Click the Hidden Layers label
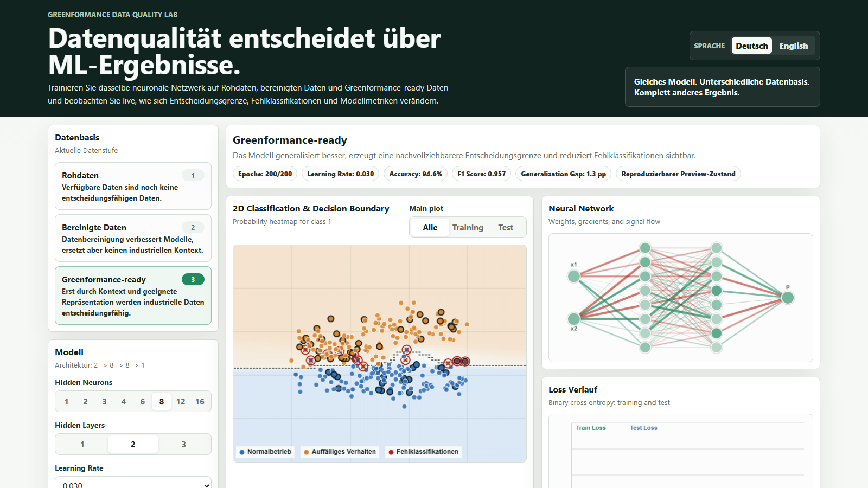The height and width of the screenshot is (488, 868). [80, 425]
